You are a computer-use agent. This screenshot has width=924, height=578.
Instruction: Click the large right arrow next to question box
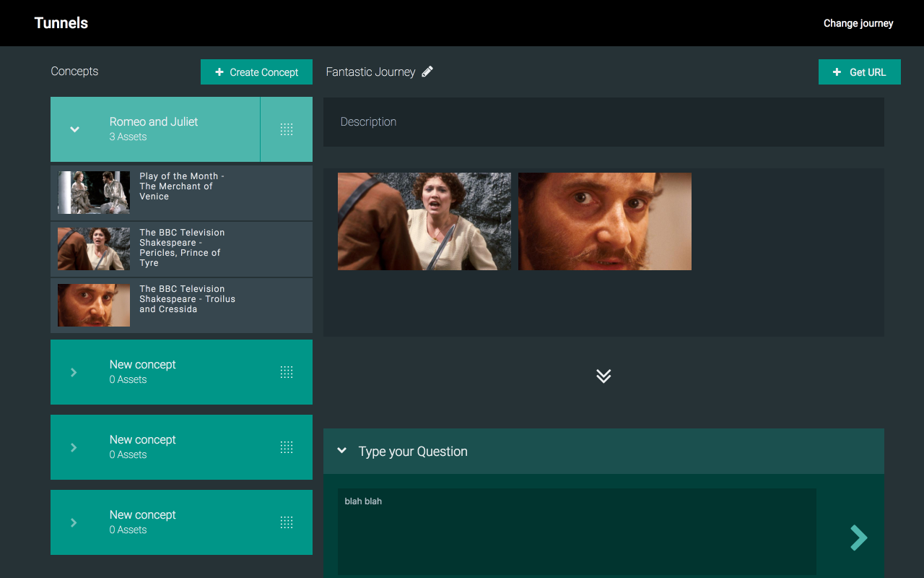(858, 538)
